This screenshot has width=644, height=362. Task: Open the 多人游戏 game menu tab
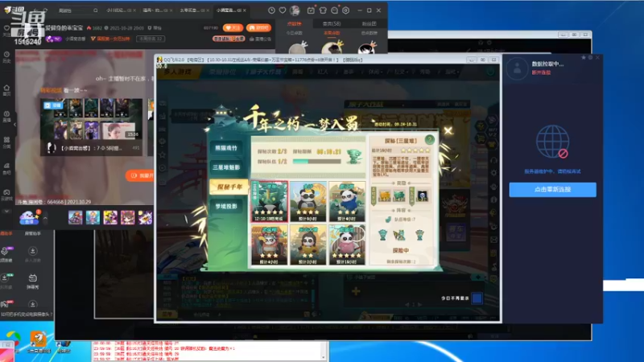pyautogui.click(x=178, y=72)
